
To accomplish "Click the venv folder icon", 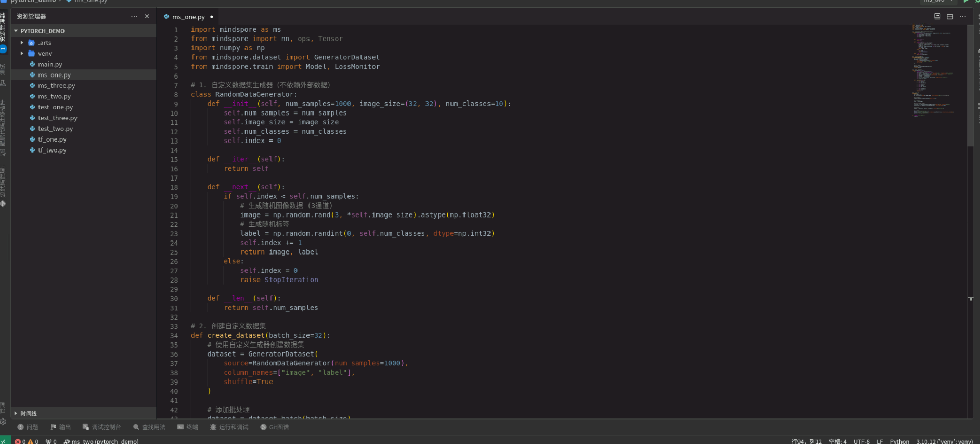I will coord(31,54).
